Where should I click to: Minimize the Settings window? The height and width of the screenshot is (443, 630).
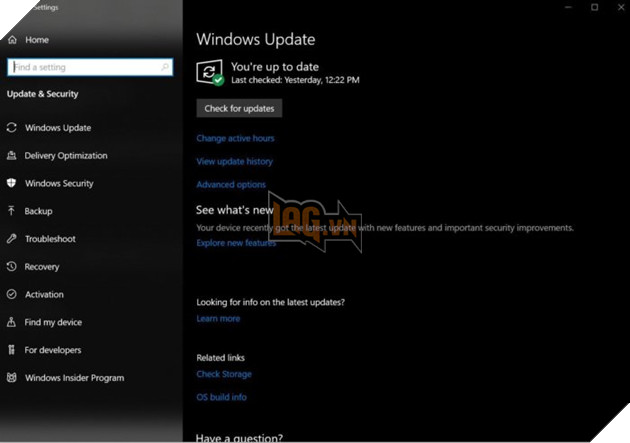pyautogui.click(x=568, y=7)
